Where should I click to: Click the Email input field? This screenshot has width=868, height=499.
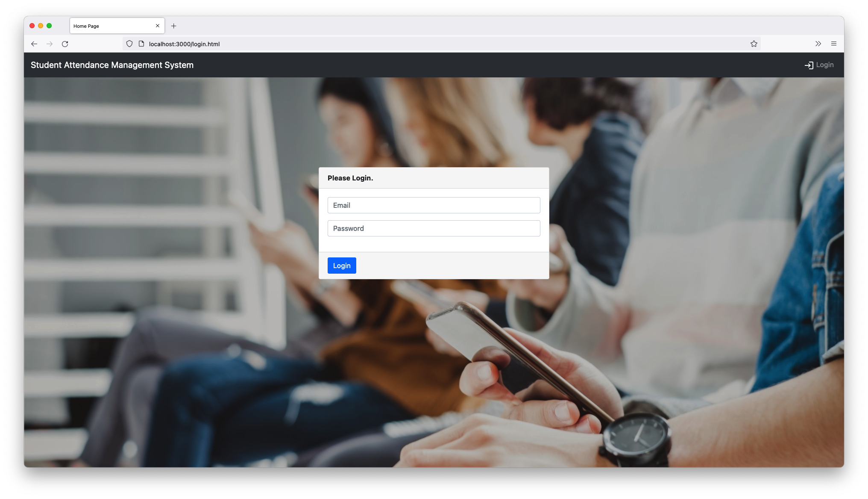click(x=434, y=205)
